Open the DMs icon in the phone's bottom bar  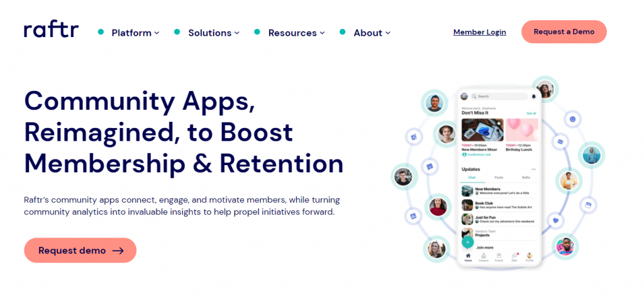click(514, 257)
